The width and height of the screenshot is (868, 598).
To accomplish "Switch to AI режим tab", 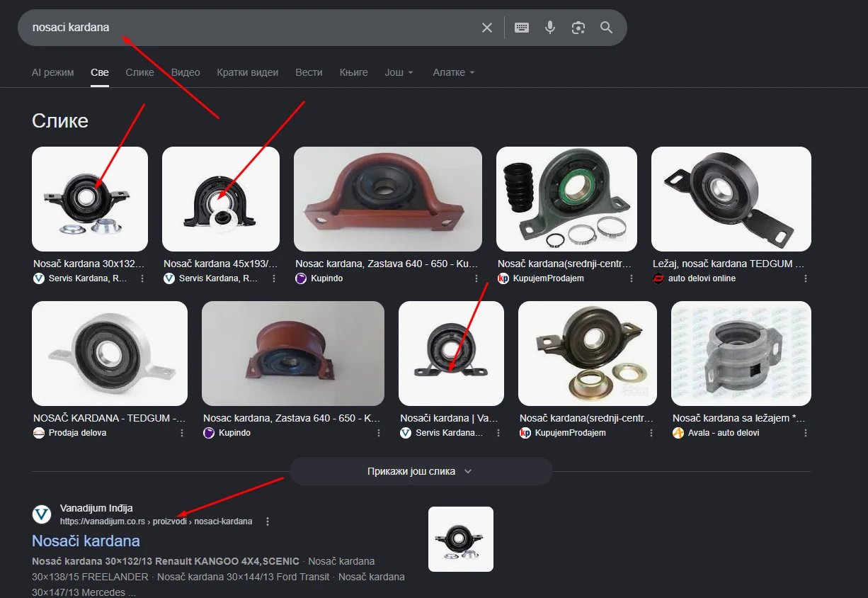I will (x=53, y=72).
